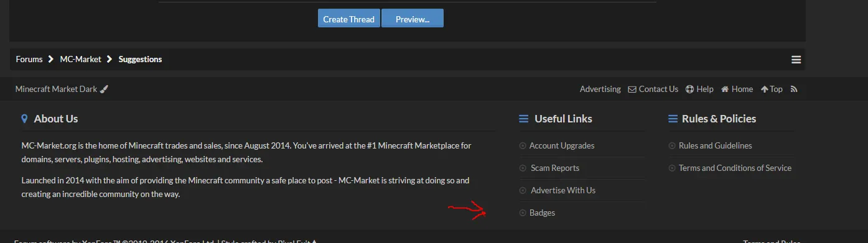Click the Forums breadcrumb chevron arrow
The height and width of the screenshot is (243, 868).
(51, 59)
